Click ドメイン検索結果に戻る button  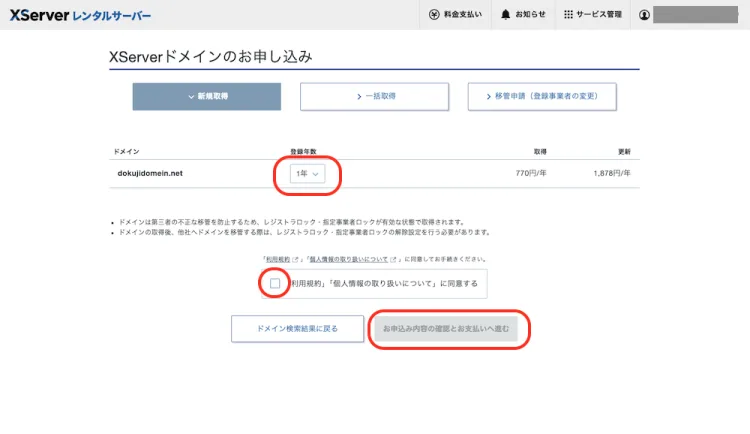[x=298, y=329]
